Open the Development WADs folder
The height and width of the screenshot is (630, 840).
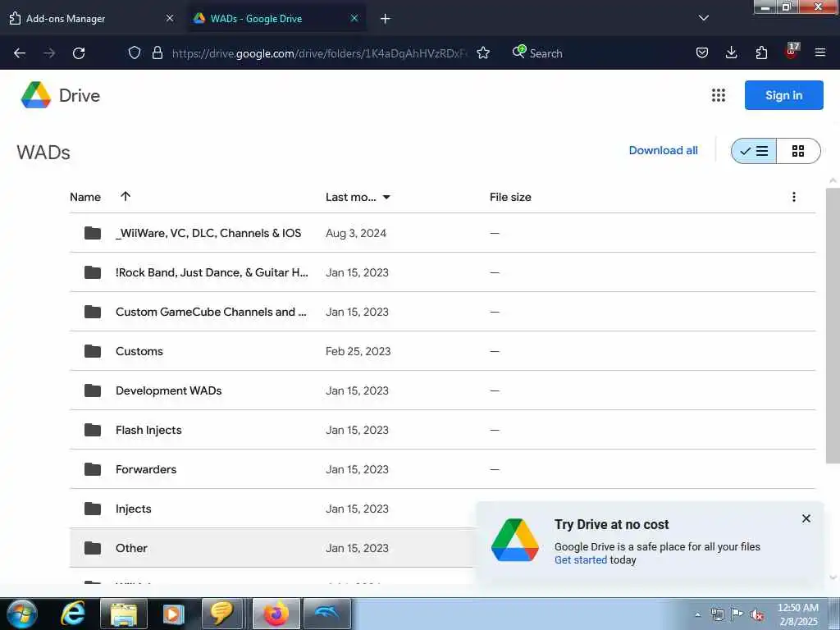[x=442, y=390]
